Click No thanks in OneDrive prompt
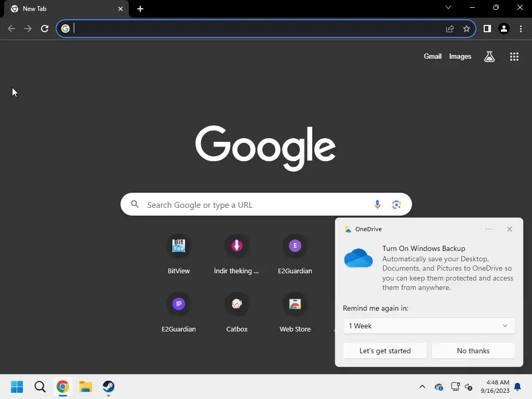 pos(473,351)
